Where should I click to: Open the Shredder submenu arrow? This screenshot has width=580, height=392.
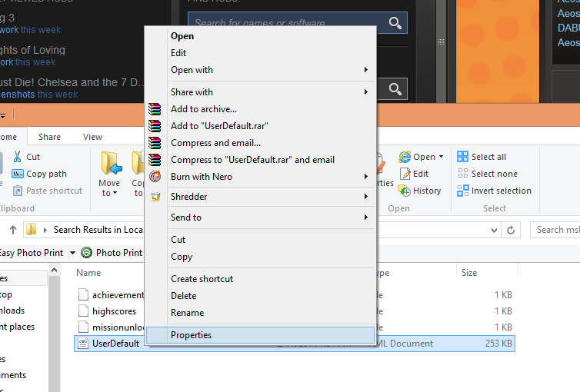(366, 197)
